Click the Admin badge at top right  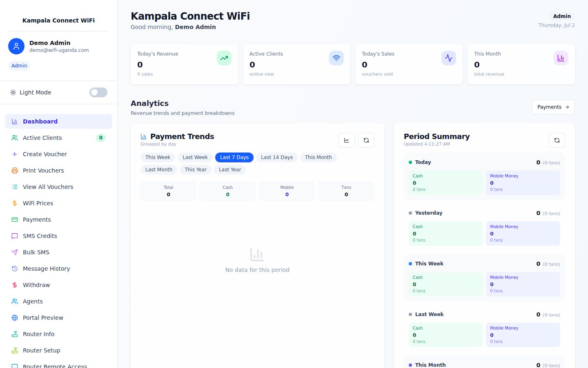(562, 16)
